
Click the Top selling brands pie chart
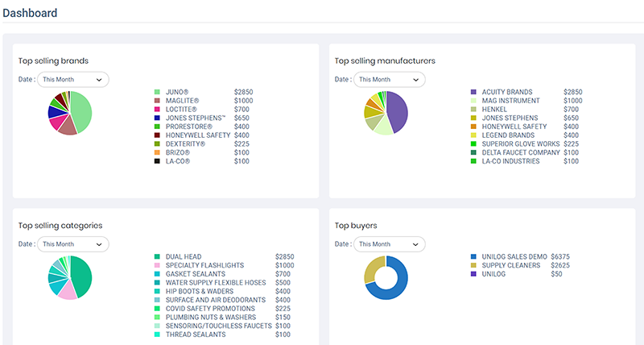pos(70,113)
